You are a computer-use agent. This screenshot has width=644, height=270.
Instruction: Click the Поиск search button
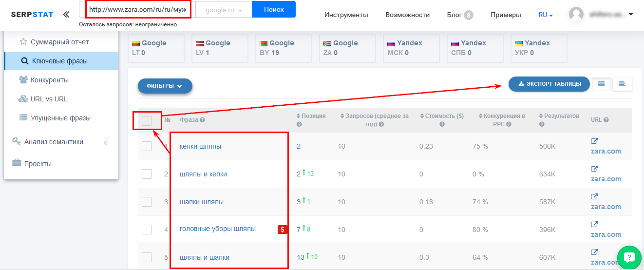click(273, 9)
